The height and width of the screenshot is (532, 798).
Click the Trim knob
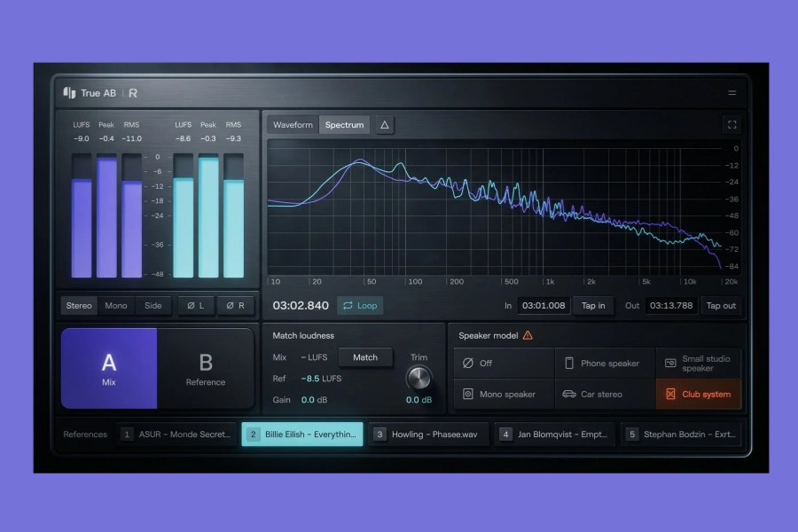(419, 378)
